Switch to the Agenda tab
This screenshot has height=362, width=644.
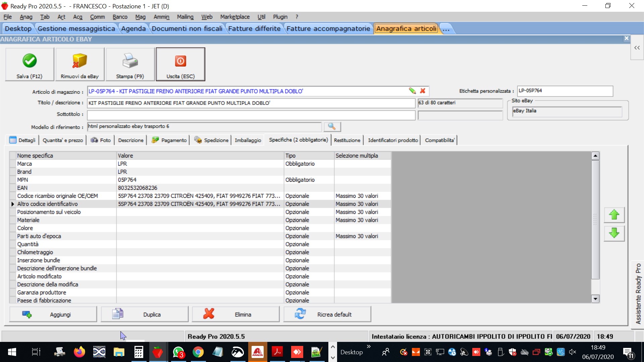pos(133,28)
